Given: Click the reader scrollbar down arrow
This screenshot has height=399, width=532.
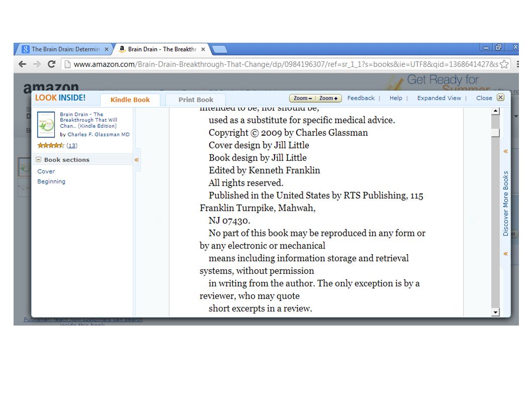Looking at the screenshot, I should tap(496, 312).
